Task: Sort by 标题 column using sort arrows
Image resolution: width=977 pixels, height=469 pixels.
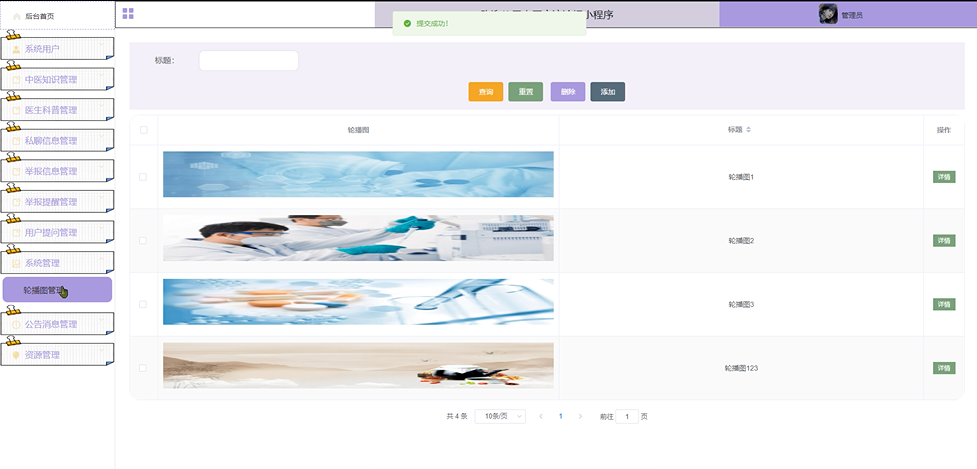Action: pyautogui.click(x=748, y=130)
